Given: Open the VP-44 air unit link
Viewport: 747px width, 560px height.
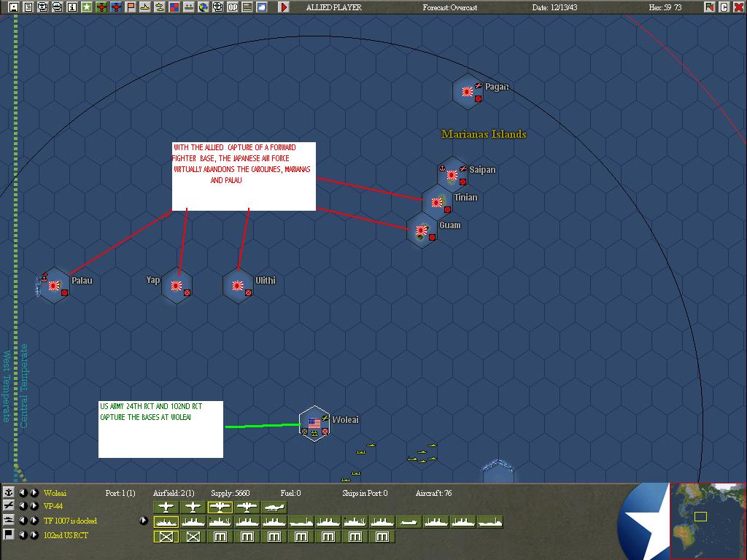Looking at the screenshot, I should click(x=53, y=506).
